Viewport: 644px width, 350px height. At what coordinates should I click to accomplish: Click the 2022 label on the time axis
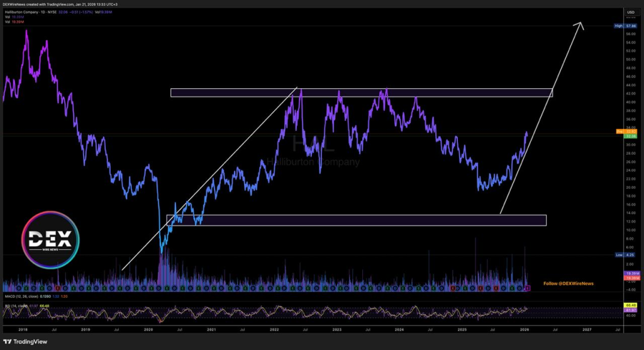(274, 330)
